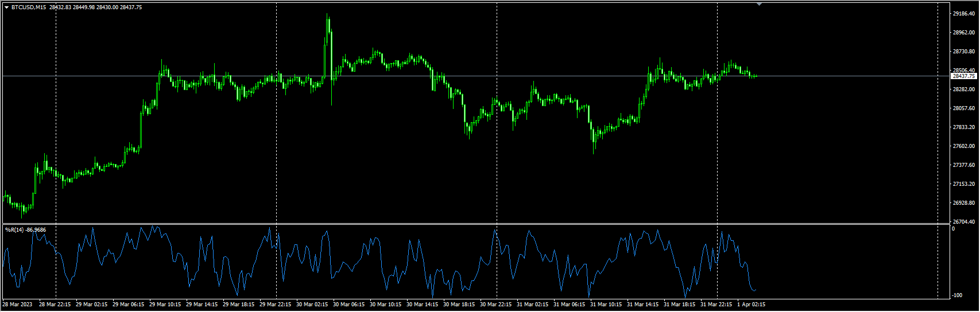
Task: Click the 26704.40 price scale label
Action: (964, 222)
